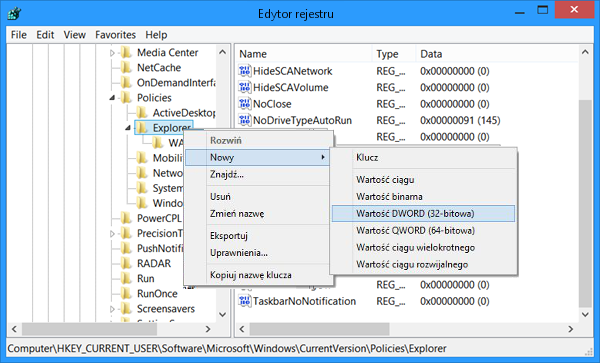Choose Nowy in the context menu
This screenshot has height=363, width=600.
[257, 157]
